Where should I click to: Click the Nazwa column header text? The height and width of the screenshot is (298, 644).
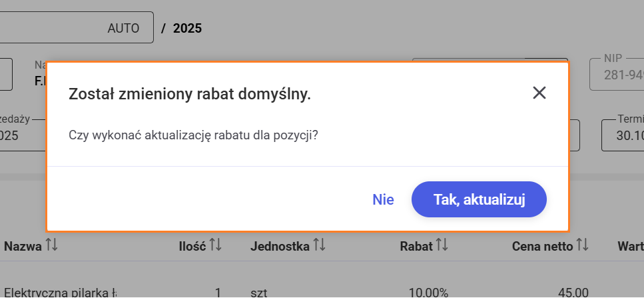tap(23, 246)
